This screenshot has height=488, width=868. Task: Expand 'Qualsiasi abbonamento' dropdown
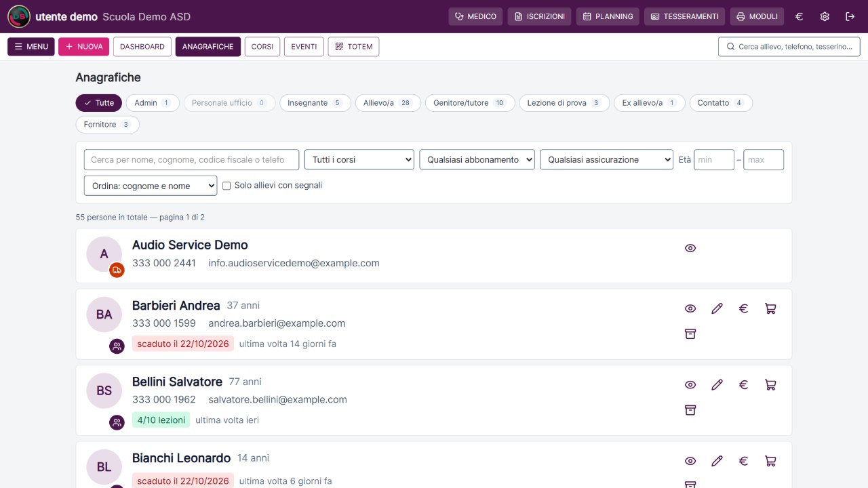[477, 160]
